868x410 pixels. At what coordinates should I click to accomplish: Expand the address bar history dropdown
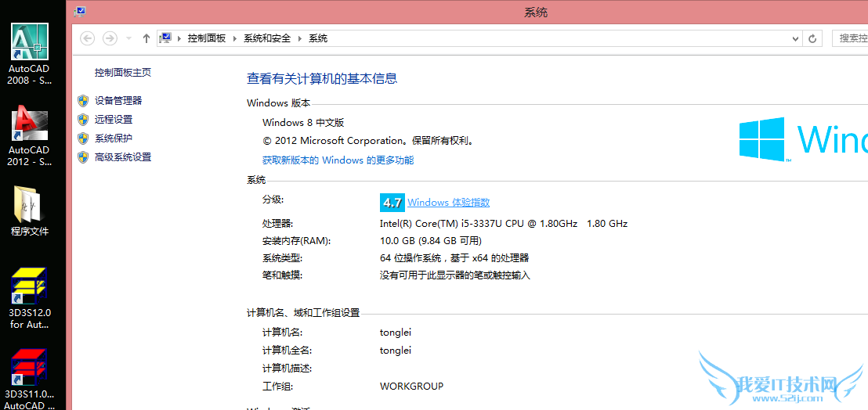pyautogui.click(x=795, y=38)
